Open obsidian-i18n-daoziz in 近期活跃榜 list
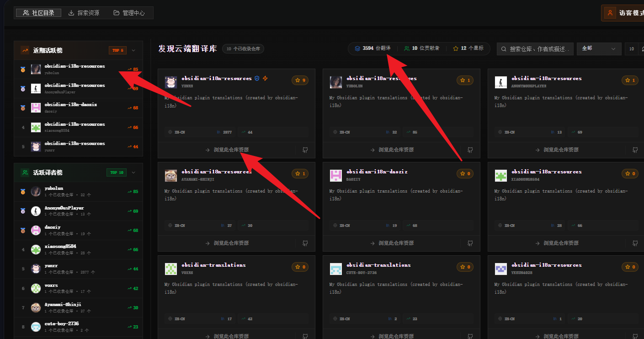The width and height of the screenshot is (644, 339). click(70, 105)
